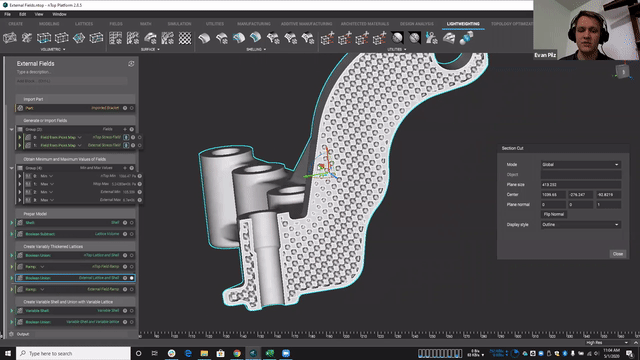Click the plus icon on the Min and Max Values group
The image size is (640, 360).
click(x=125, y=168)
